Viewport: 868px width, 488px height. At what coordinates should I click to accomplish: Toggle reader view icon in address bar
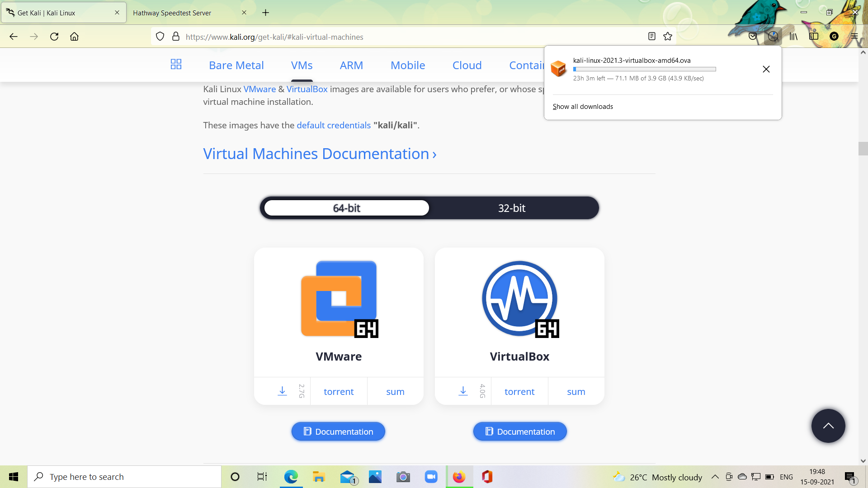point(651,37)
